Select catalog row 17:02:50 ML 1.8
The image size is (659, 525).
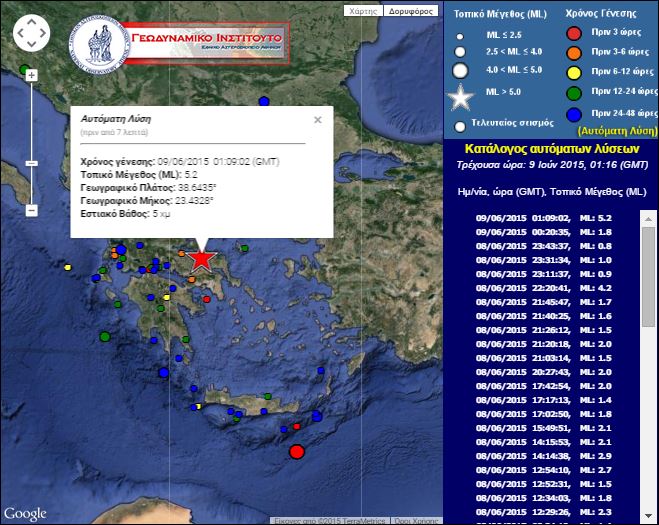point(543,414)
